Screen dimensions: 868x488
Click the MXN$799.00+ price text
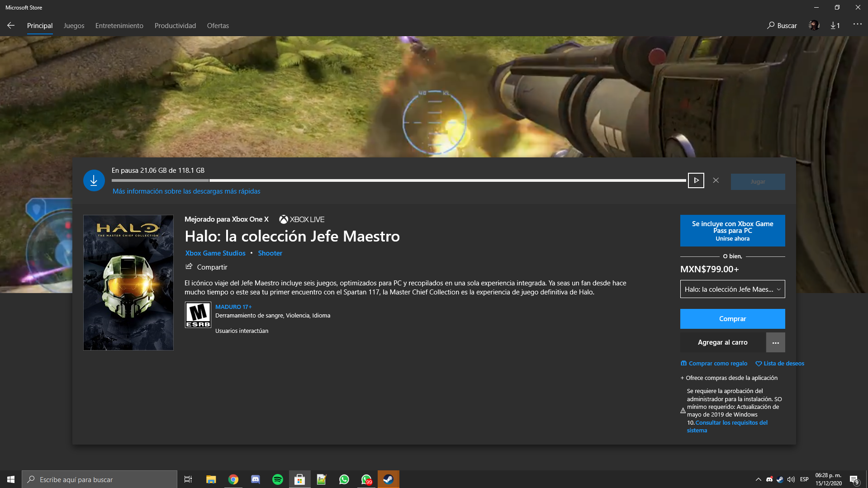point(709,269)
